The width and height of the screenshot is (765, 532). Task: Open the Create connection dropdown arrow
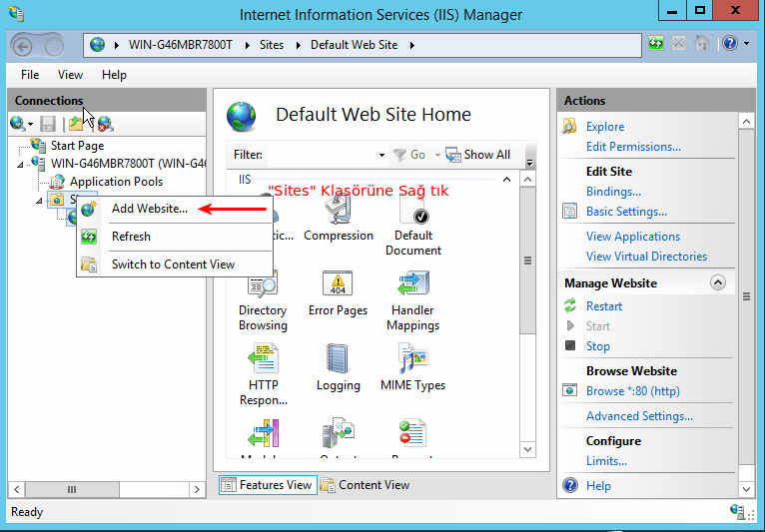pos(30,125)
